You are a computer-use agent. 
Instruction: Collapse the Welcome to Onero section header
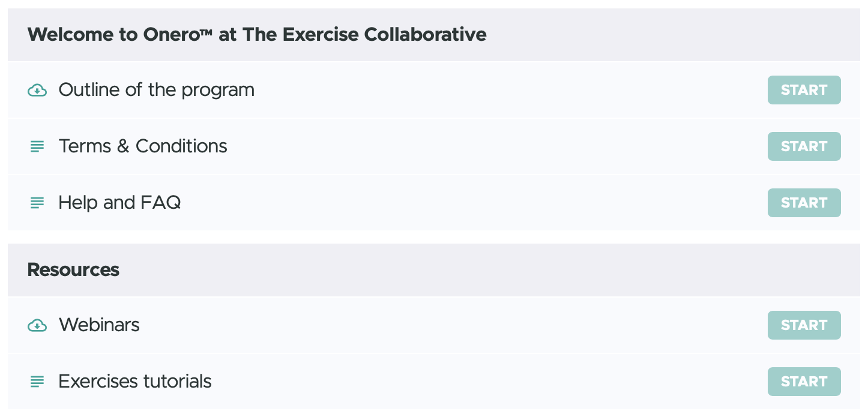coord(433,35)
